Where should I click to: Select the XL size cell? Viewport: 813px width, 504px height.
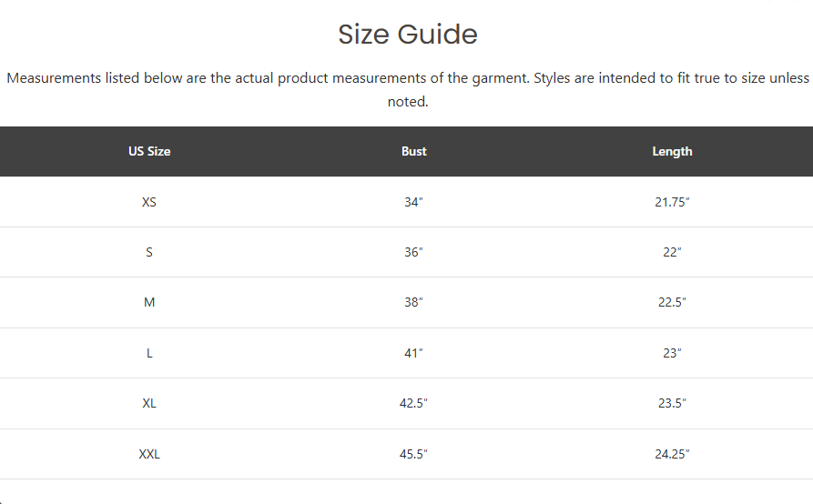pyautogui.click(x=149, y=404)
